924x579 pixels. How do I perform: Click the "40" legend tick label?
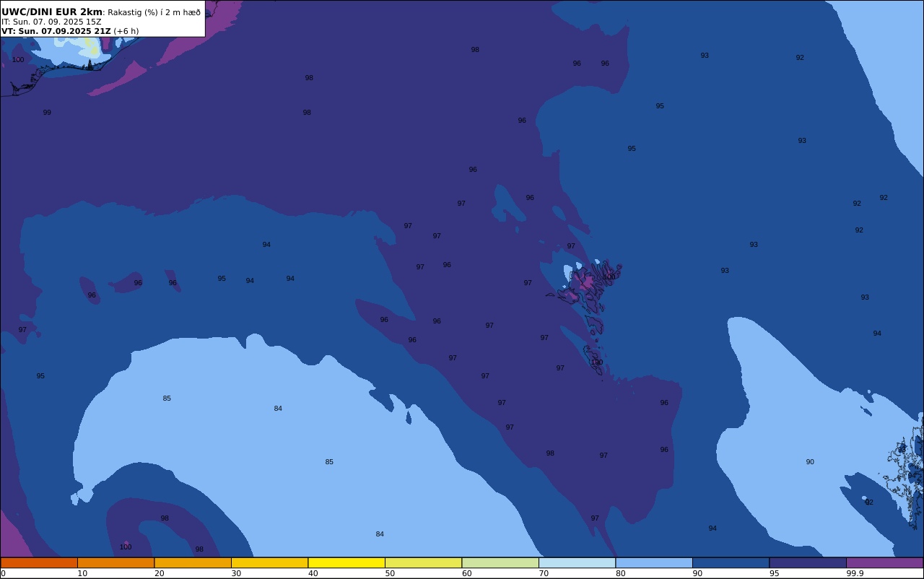coord(313,573)
